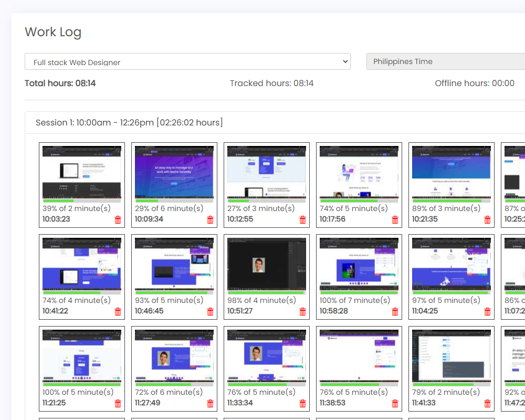
Task: Delete the 10:03:23 screenshot entry
Action: 118,220
